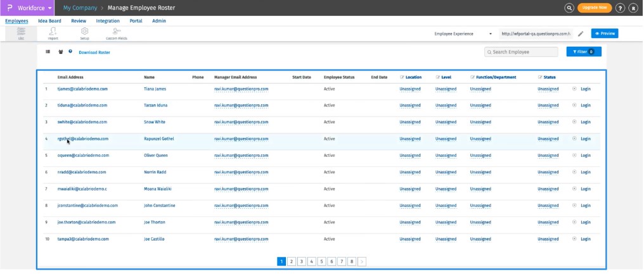Switch to the list view icon

[48, 52]
